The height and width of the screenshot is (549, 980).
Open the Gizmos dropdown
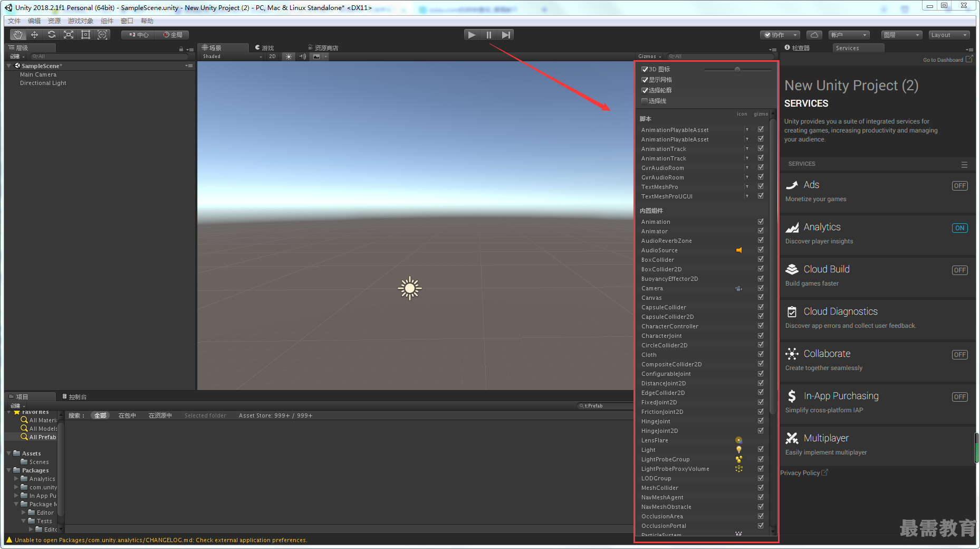coord(649,56)
